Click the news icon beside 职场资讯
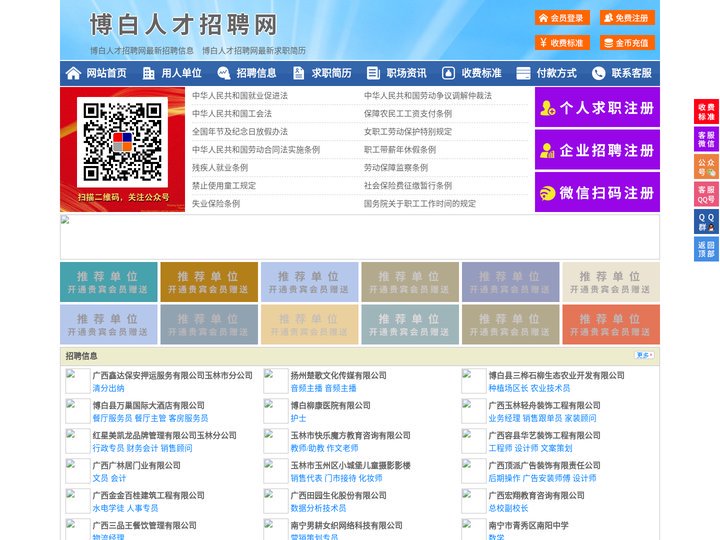This screenshot has width=720, height=540. [373, 73]
